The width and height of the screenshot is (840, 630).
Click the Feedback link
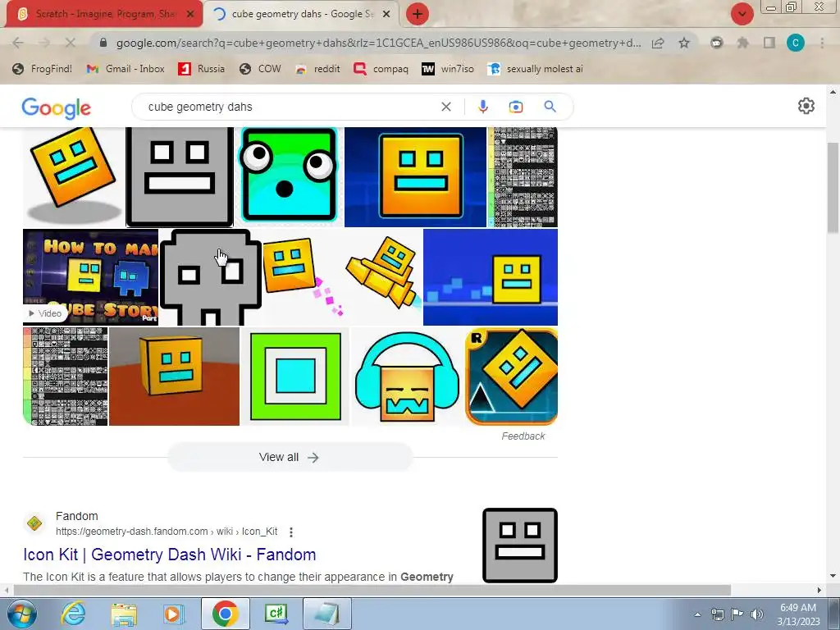(x=523, y=436)
